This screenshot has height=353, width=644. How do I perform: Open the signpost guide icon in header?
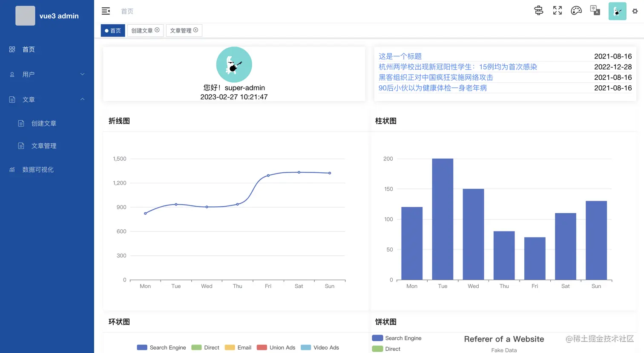click(539, 11)
